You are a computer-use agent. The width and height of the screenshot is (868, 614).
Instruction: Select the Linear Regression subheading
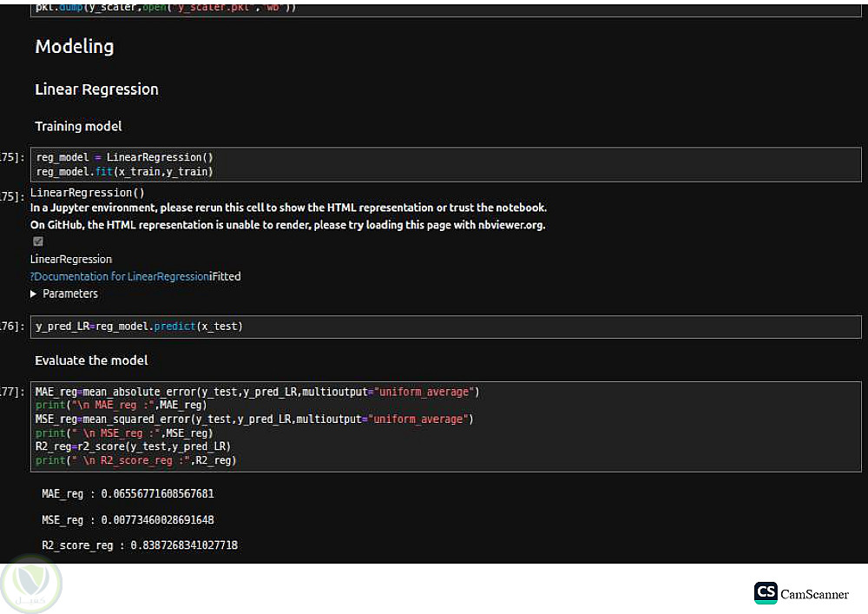[x=96, y=89]
